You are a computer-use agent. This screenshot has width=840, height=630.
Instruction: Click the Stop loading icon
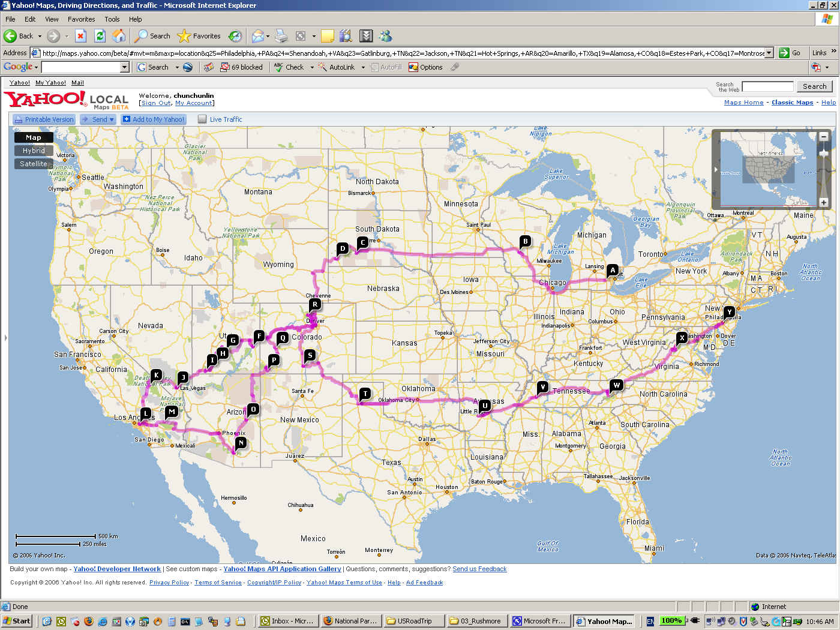(x=81, y=36)
